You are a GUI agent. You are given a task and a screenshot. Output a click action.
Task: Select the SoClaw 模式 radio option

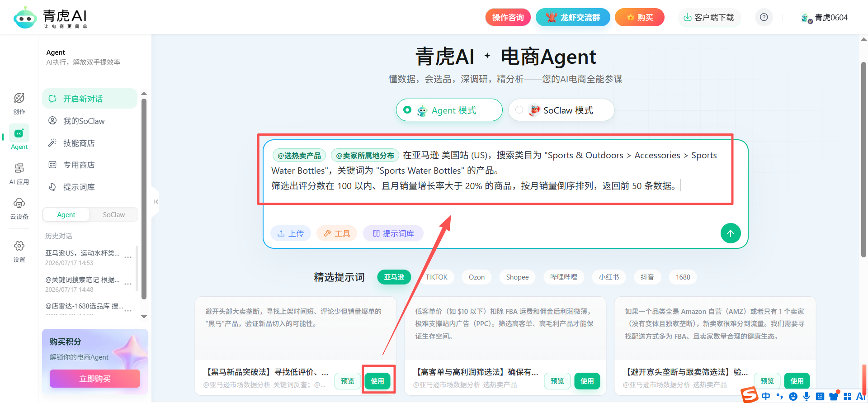tap(561, 110)
